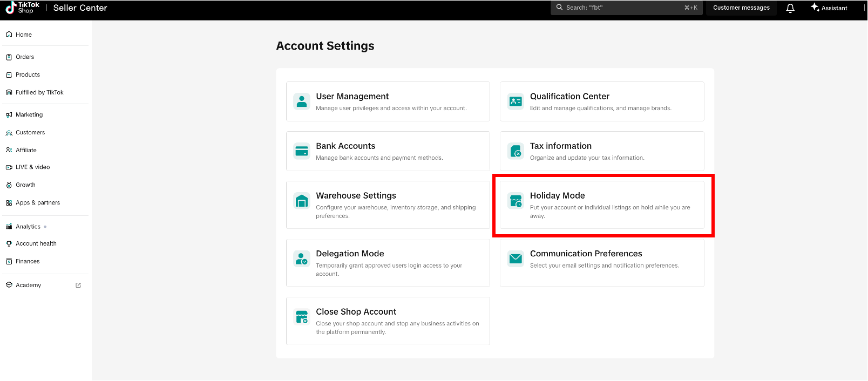This screenshot has width=868, height=381.
Task: Open the Tax information card
Action: tap(602, 151)
